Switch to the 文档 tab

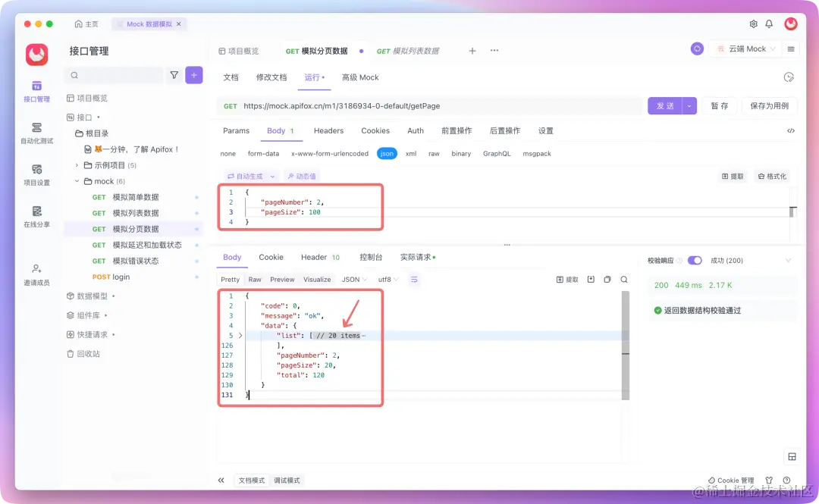pyautogui.click(x=231, y=77)
